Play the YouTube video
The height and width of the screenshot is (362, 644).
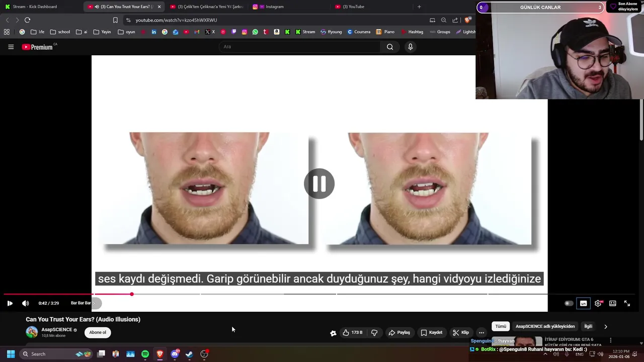[10, 303]
